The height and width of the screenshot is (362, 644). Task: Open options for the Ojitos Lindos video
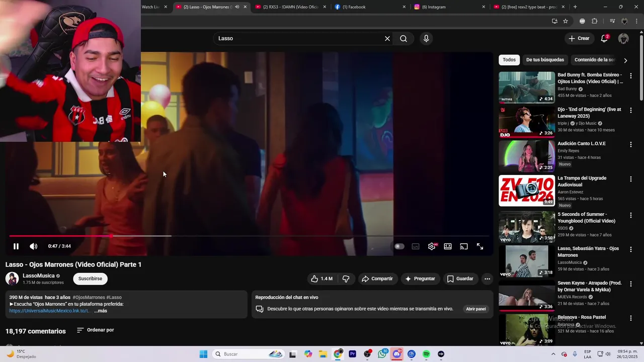pos(631,76)
